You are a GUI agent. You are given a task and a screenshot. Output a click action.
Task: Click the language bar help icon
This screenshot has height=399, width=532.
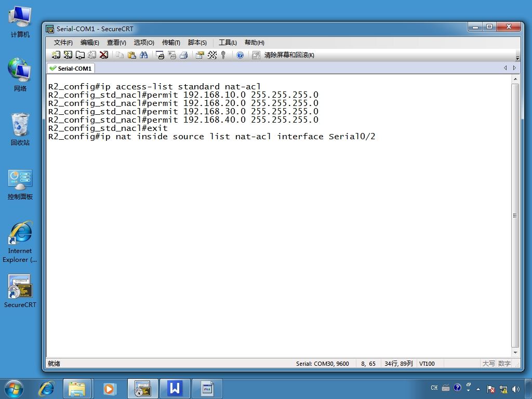[457, 388]
